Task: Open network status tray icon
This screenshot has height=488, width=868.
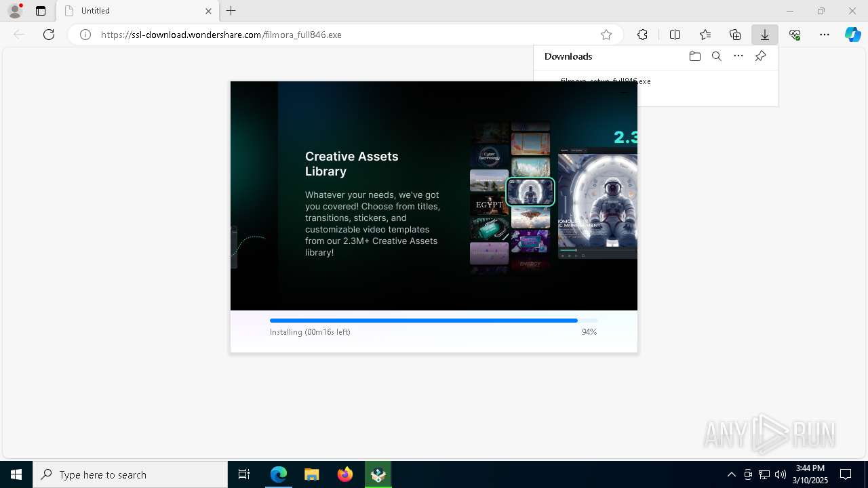Action: pos(764,474)
